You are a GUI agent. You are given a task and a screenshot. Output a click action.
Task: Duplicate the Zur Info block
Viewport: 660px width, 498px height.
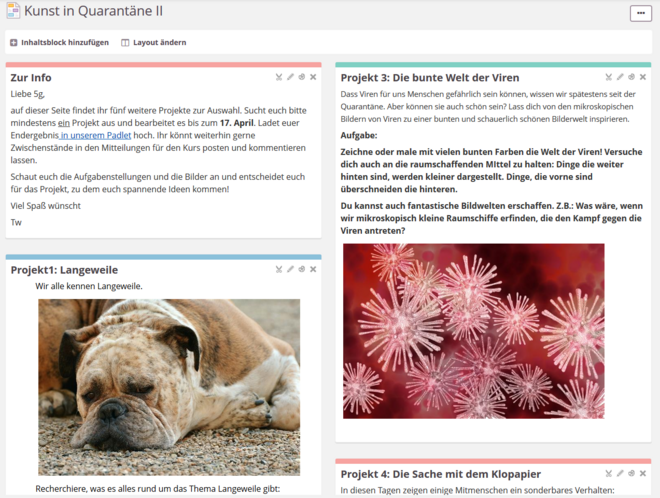click(x=302, y=77)
